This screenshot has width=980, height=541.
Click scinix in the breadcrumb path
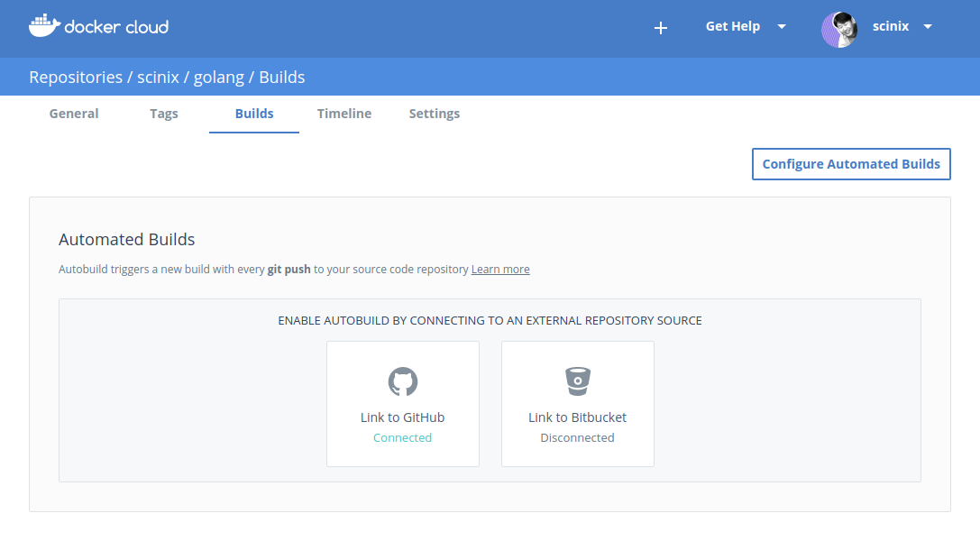158,78
